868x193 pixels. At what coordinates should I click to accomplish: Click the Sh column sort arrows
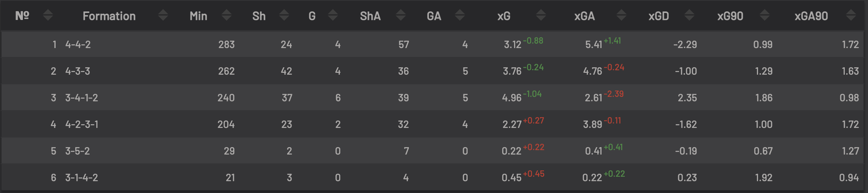click(x=284, y=16)
